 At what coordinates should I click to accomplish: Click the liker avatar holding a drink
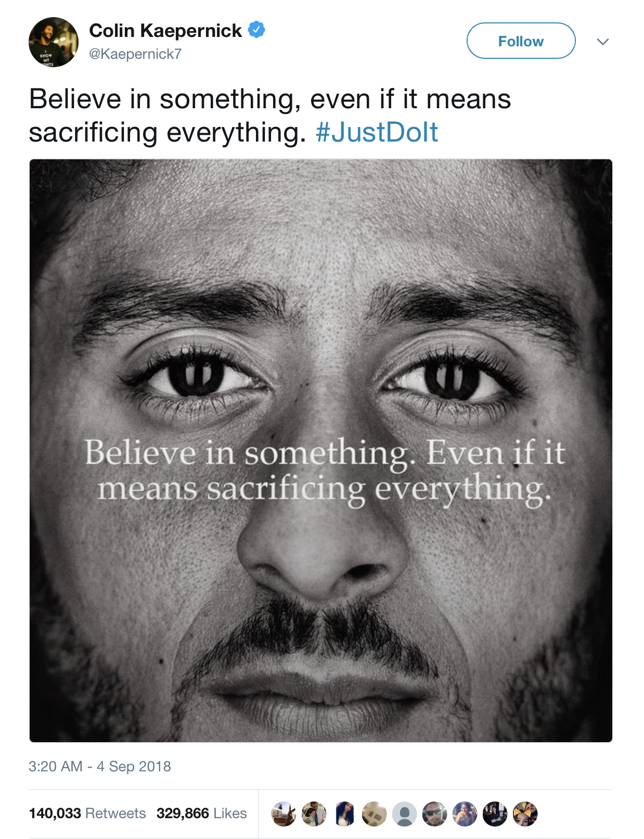point(465,814)
